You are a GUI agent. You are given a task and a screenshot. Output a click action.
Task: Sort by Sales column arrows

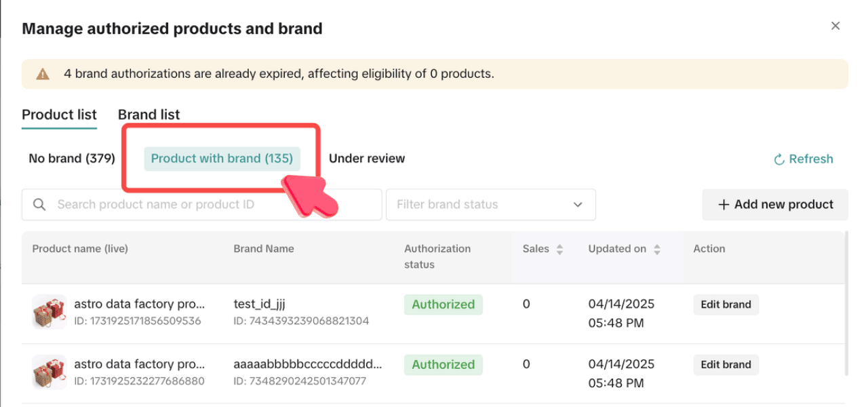[x=559, y=250]
